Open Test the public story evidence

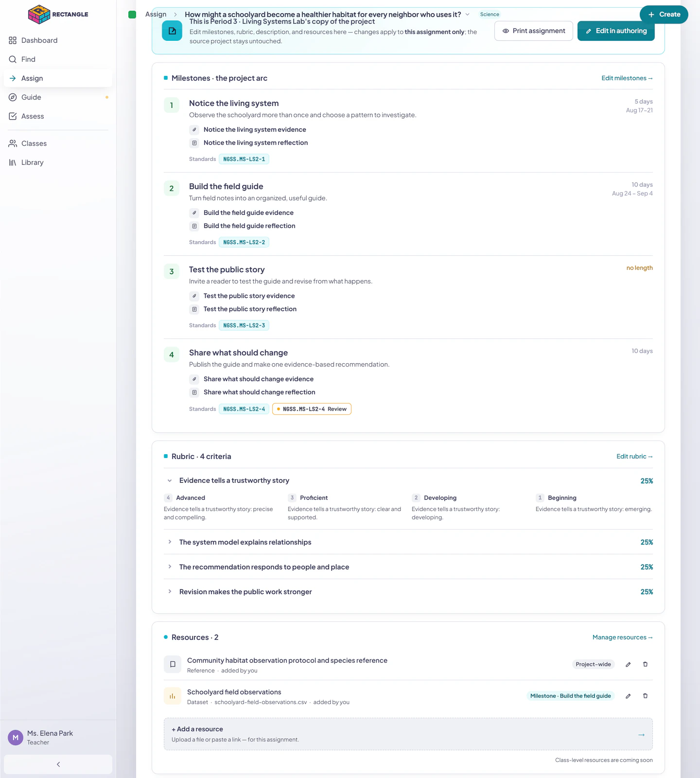(x=249, y=296)
